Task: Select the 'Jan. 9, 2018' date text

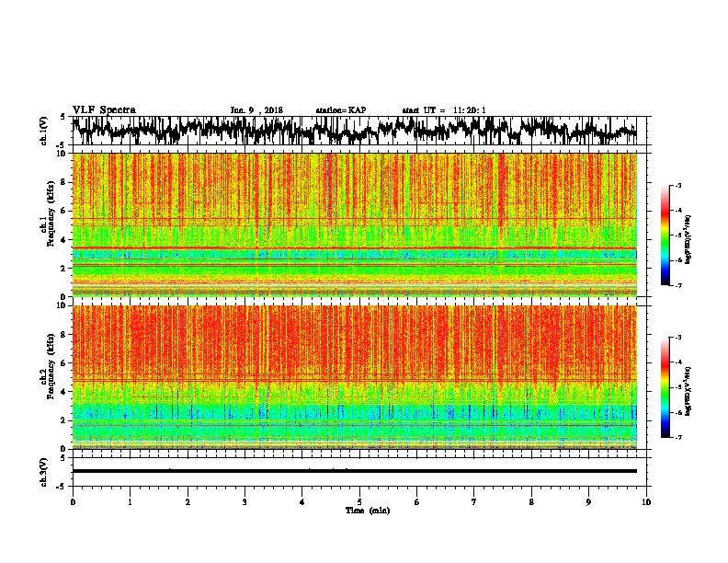Action: click(x=256, y=110)
